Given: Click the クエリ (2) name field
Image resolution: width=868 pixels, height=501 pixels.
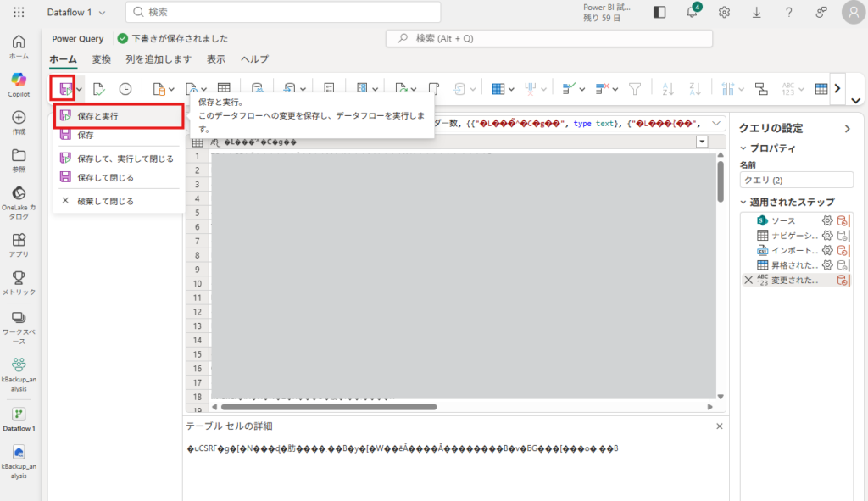Looking at the screenshot, I should [795, 180].
